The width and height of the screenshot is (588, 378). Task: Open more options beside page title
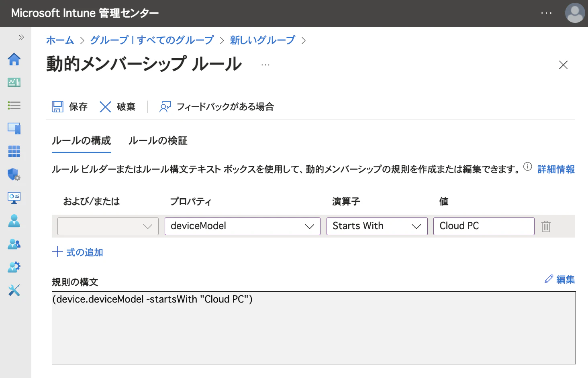point(265,65)
